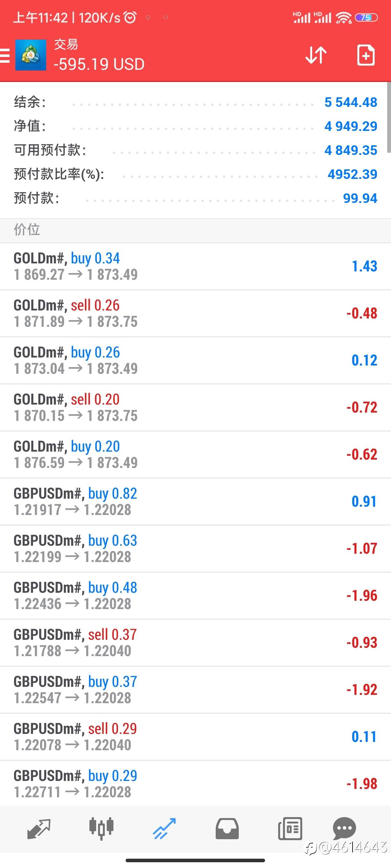This screenshot has height=868, width=391.
Task: Open the Chat messages bubble icon
Action: pyautogui.click(x=344, y=828)
